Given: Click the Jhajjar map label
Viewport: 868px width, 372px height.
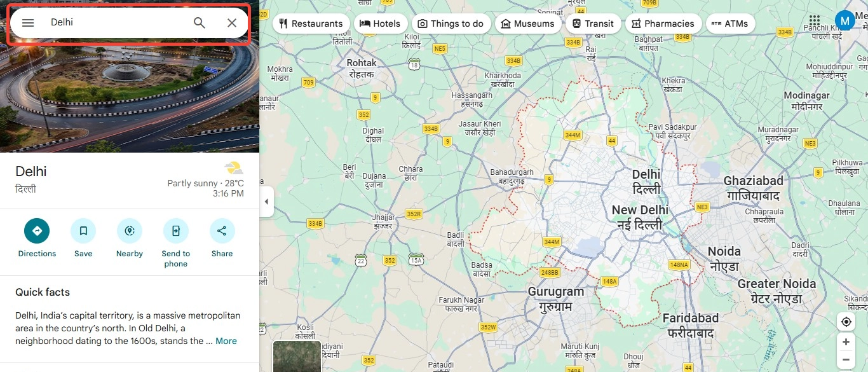Looking at the screenshot, I should (x=383, y=221).
